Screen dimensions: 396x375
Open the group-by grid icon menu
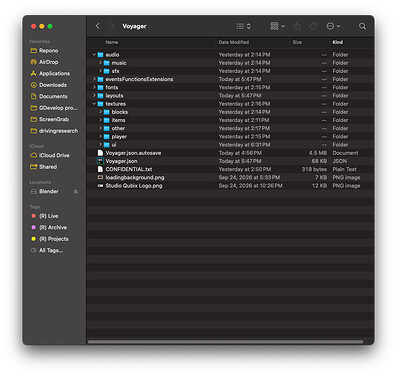[x=277, y=26]
